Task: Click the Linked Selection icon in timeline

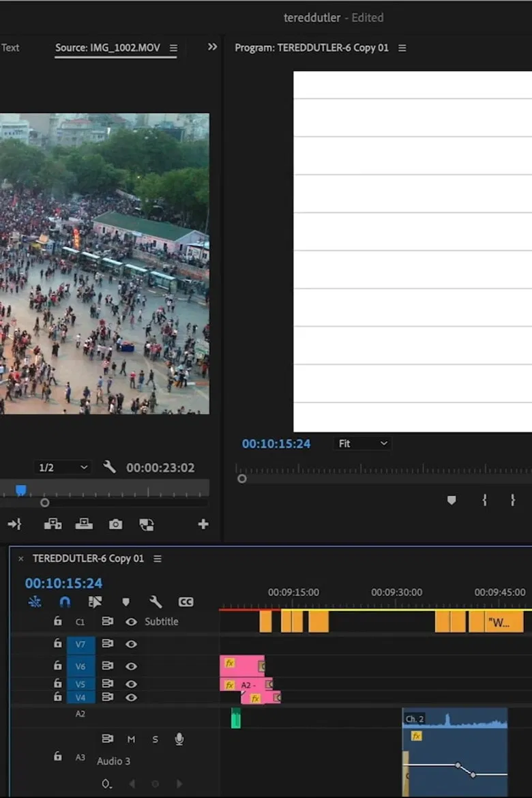Action: click(x=95, y=602)
